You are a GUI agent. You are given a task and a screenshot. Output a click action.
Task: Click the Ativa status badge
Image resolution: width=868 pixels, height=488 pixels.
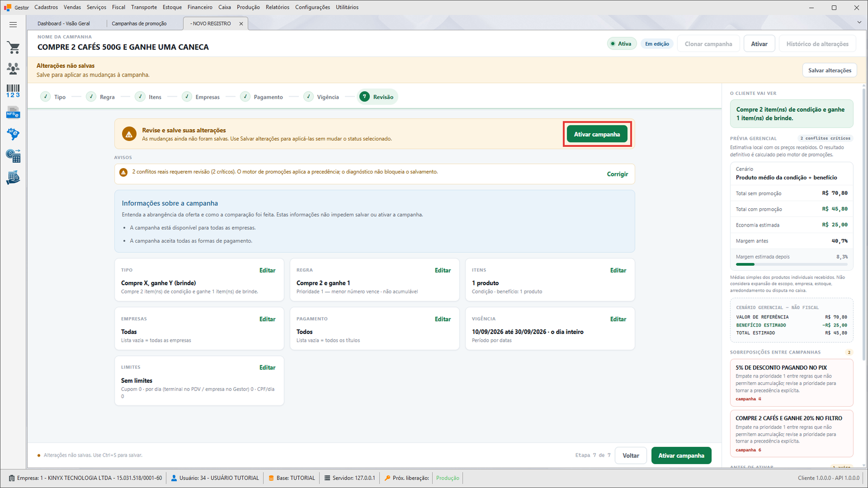pyautogui.click(x=621, y=44)
